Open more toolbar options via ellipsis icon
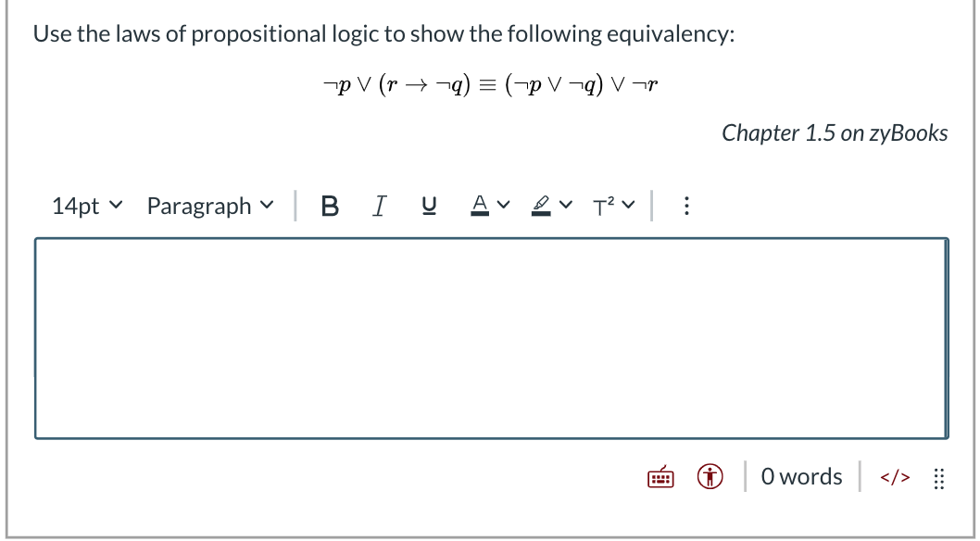Screen dimensions: 980x541 [685, 206]
